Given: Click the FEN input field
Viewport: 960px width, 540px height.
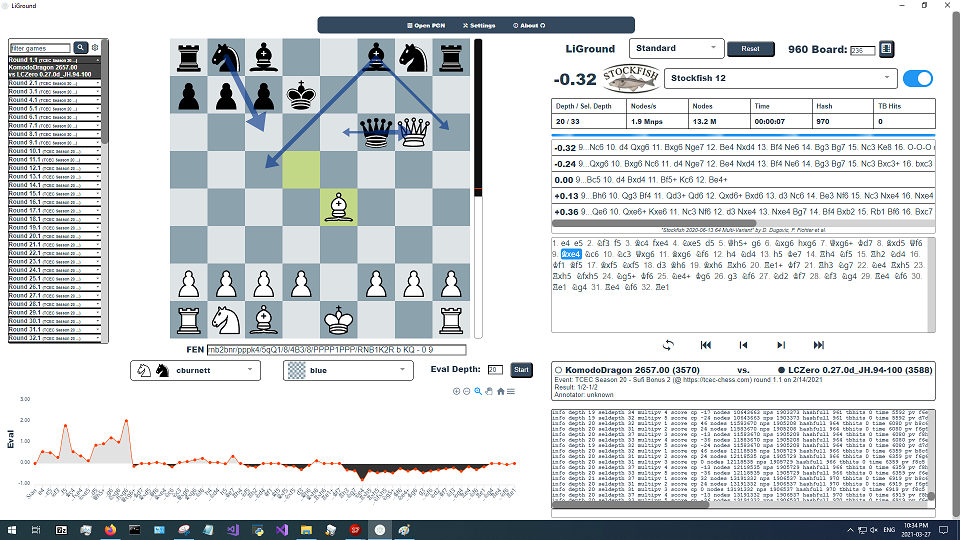Looking at the screenshot, I should coord(336,350).
